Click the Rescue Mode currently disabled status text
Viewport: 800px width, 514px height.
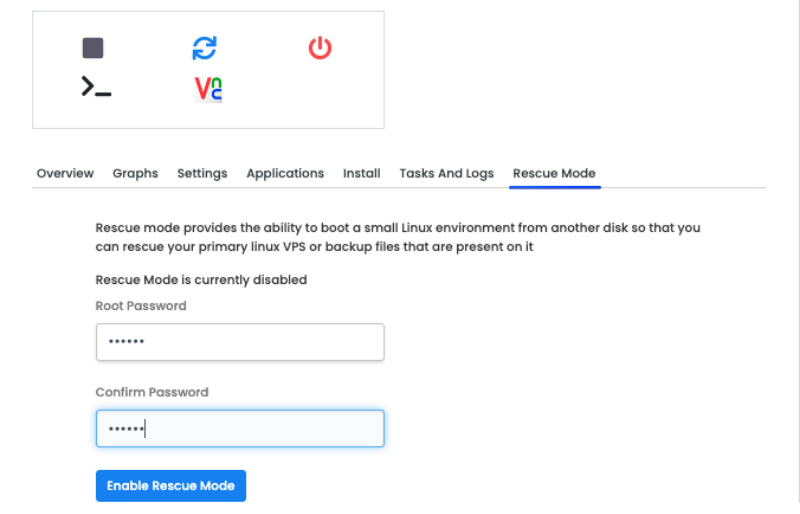(x=201, y=280)
